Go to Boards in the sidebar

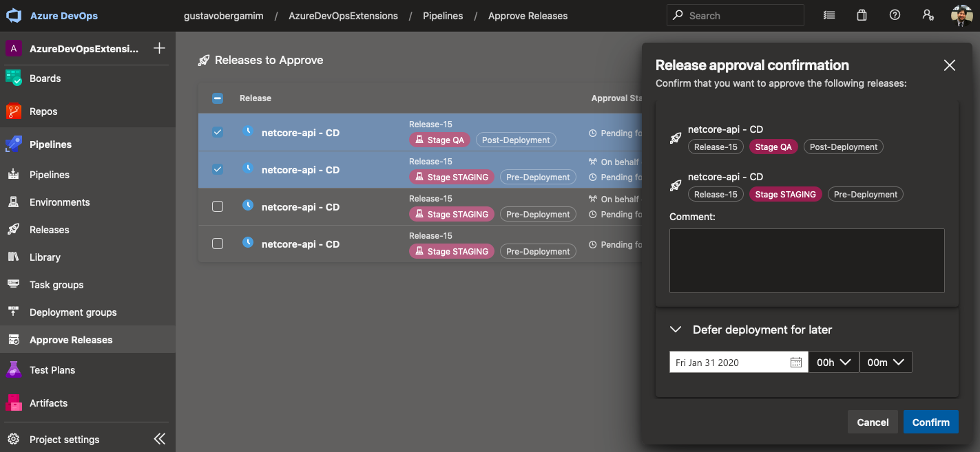(45, 78)
